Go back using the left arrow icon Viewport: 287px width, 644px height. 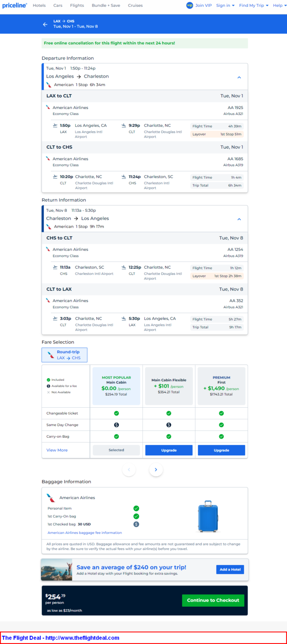click(x=45, y=24)
